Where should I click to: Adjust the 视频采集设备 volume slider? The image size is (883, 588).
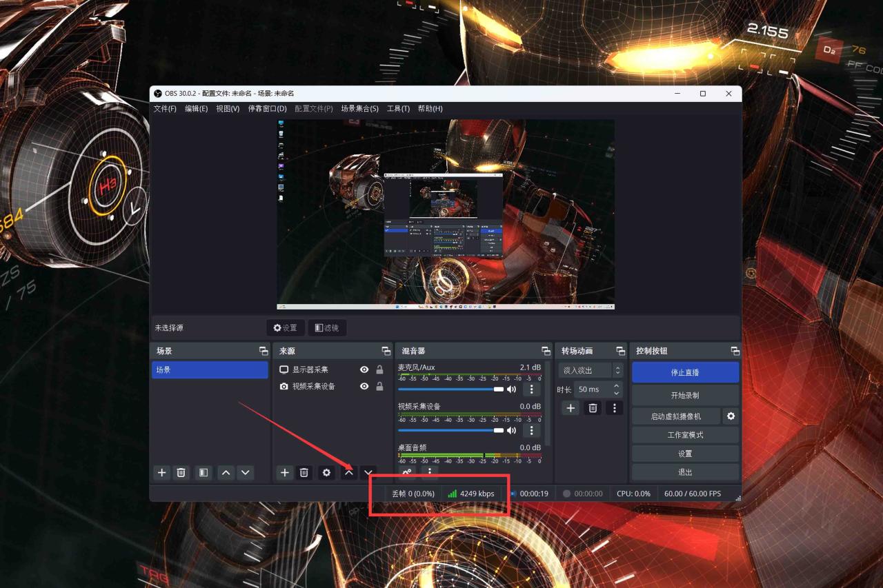[451, 430]
